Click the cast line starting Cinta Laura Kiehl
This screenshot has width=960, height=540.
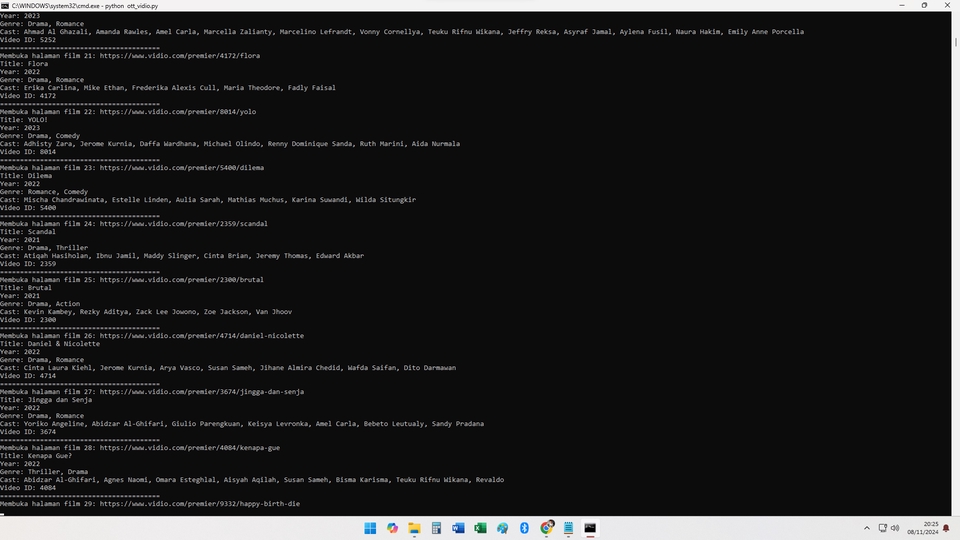228,368
